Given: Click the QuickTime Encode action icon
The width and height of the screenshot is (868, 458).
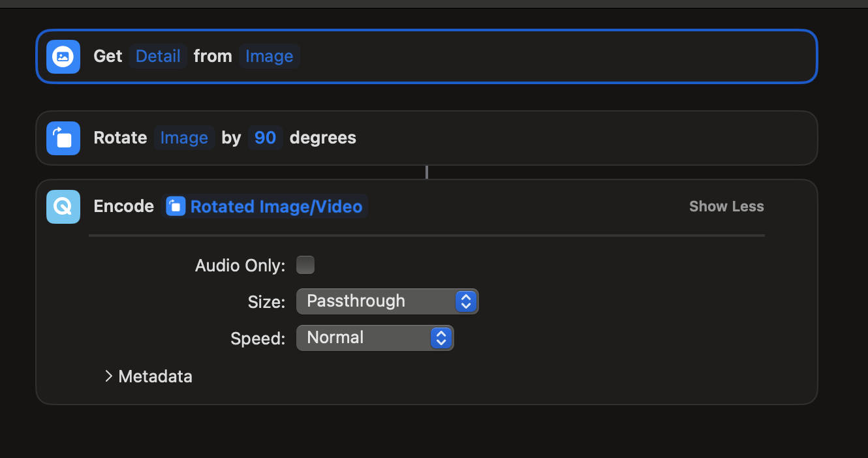Looking at the screenshot, I should pos(63,207).
